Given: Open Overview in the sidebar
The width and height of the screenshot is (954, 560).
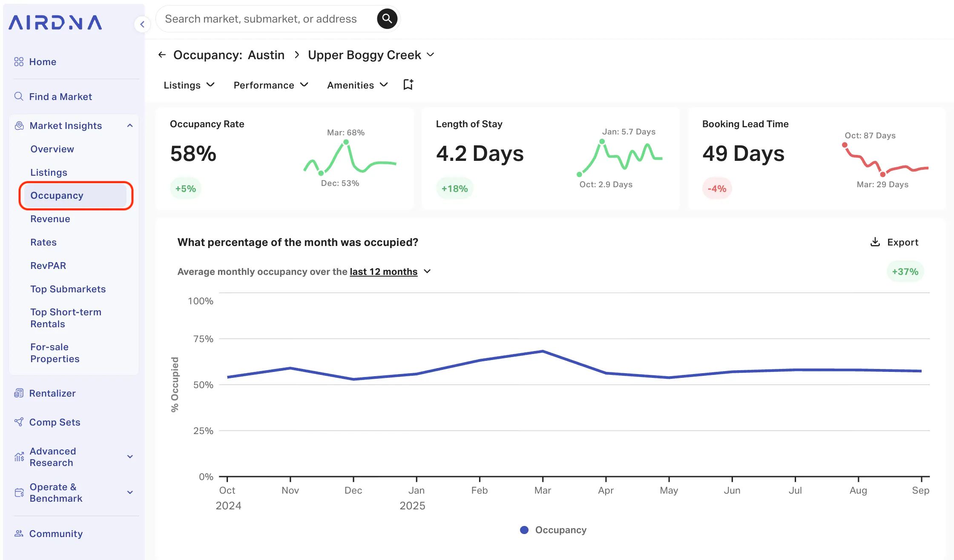Looking at the screenshot, I should [x=52, y=149].
